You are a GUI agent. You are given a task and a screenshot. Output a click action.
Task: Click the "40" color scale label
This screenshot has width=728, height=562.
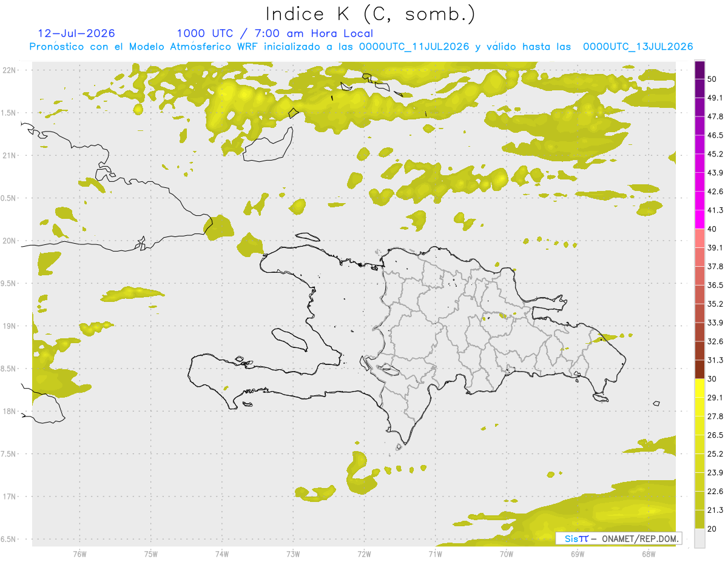712,229
